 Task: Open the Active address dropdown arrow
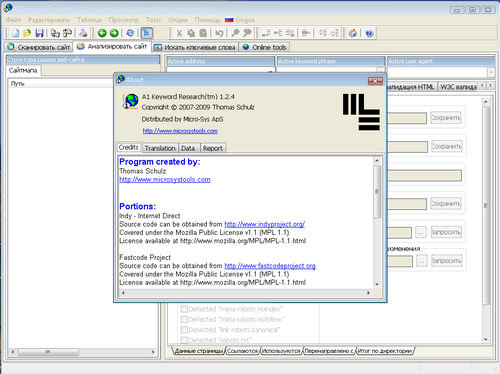(x=271, y=70)
